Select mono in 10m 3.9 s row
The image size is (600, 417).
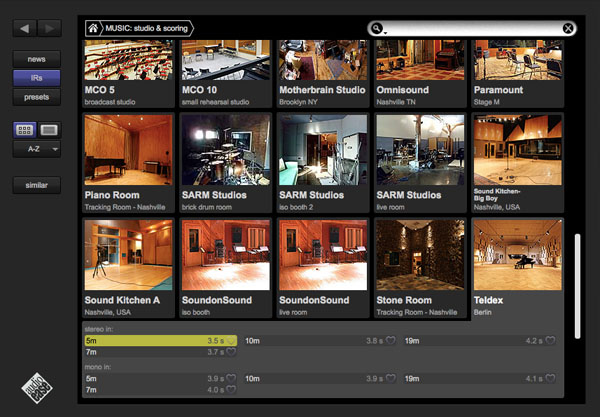click(320, 378)
